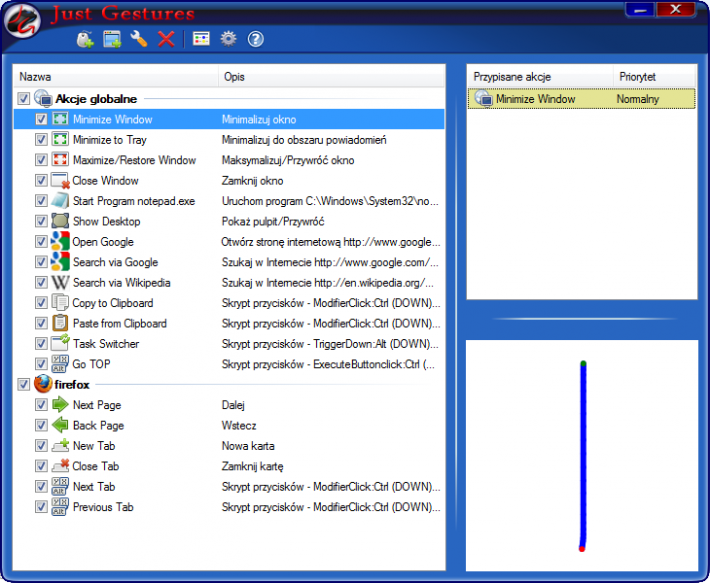Toggle the New Tab checkbox
The width and height of the screenshot is (710, 583).
tap(41, 445)
